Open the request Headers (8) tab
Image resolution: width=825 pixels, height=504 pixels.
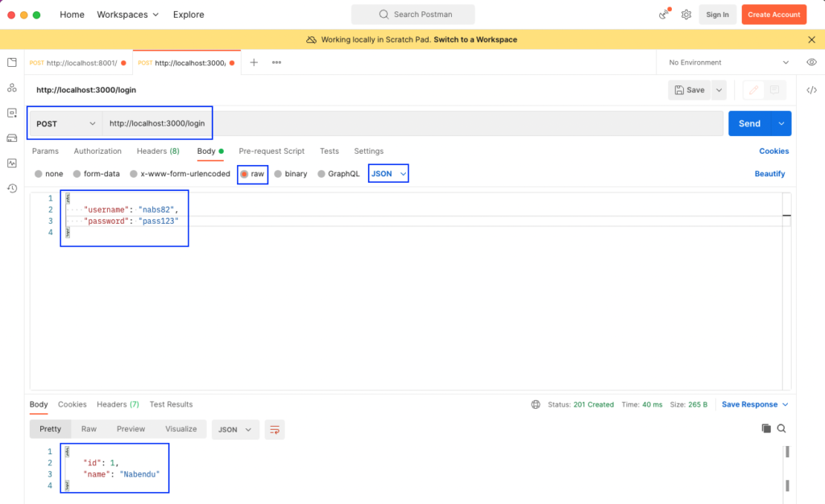coord(158,151)
